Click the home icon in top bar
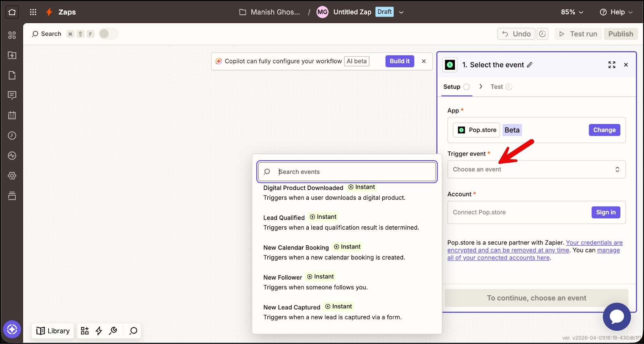 [x=12, y=12]
